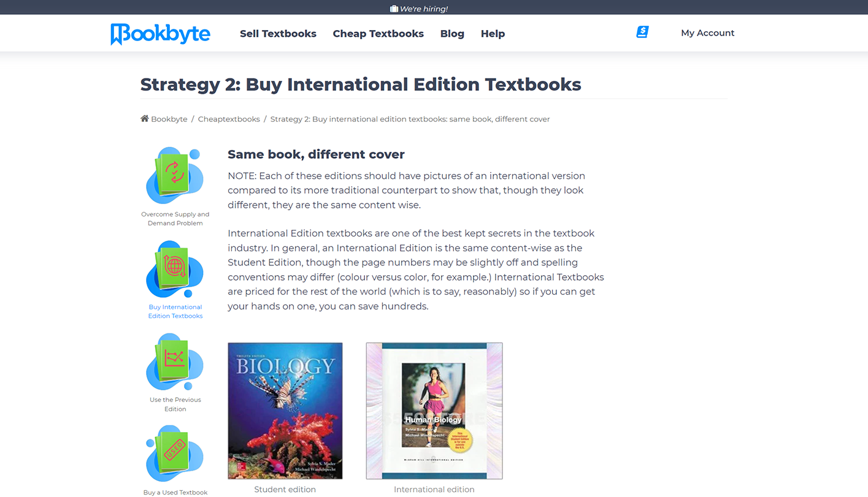Open the dollar cashback icon near My Account

coord(642,31)
